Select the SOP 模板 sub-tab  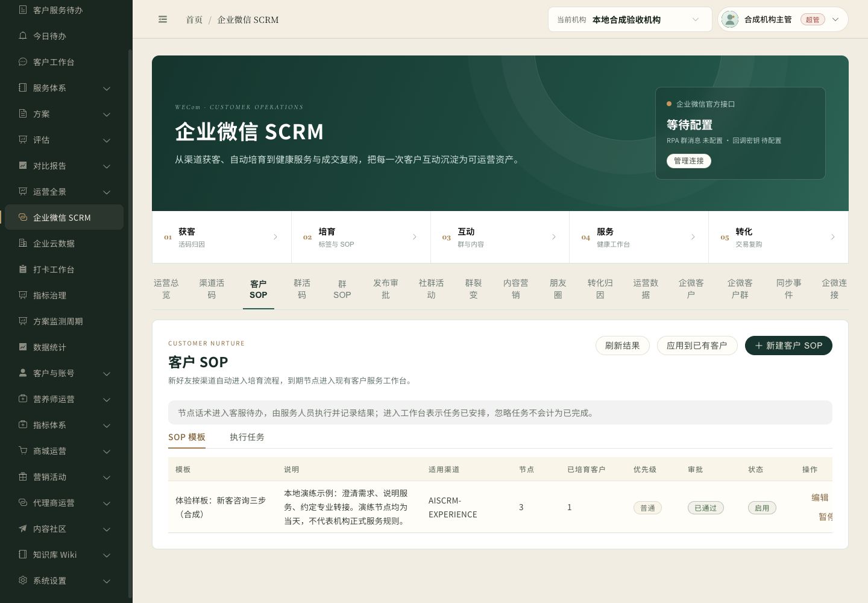click(187, 437)
